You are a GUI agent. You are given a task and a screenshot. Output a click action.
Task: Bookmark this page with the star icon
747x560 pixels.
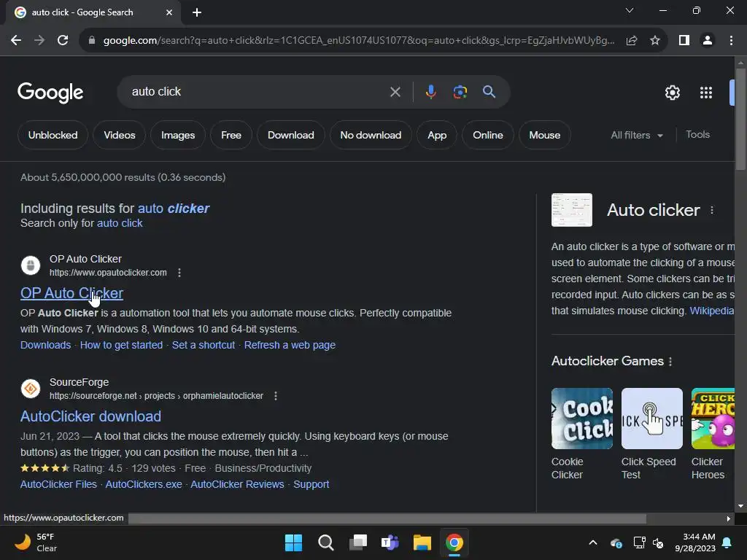click(x=655, y=41)
